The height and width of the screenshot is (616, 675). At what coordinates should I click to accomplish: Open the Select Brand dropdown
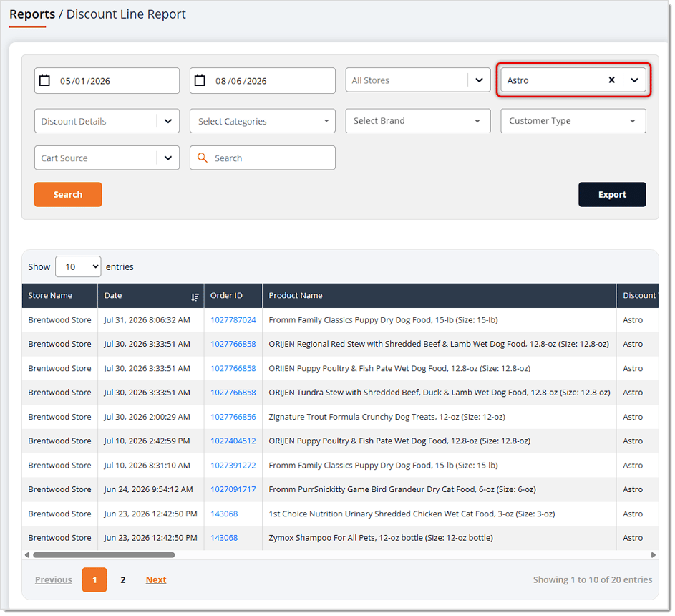pyautogui.click(x=417, y=120)
